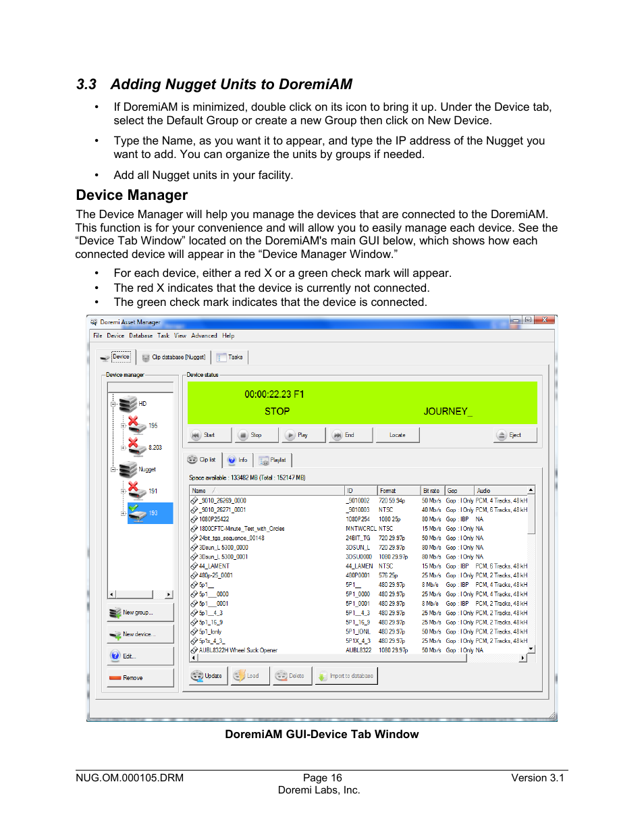Viewport: 644px width, 834px height.
Task: Open the Database menu
Action: point(140,336)
